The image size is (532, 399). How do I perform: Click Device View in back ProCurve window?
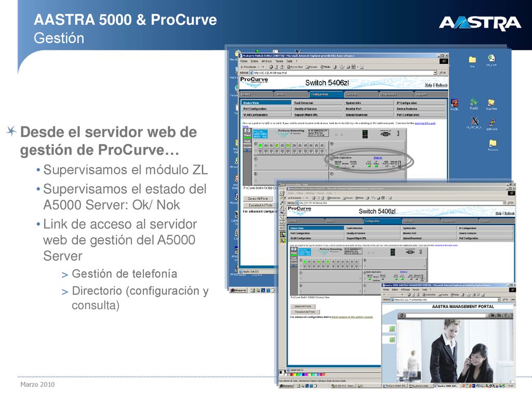pyautogui.click(x=267, y=103)
